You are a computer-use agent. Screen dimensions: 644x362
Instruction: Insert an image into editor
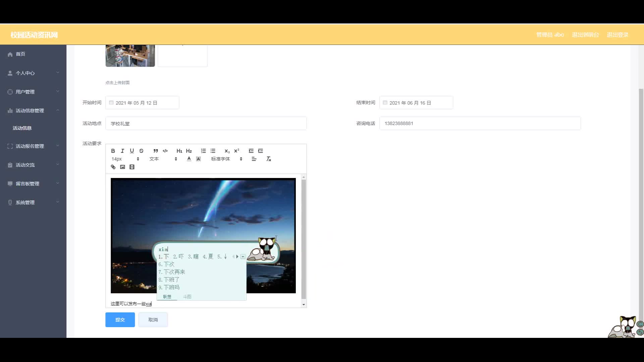[x=122, y=167]
